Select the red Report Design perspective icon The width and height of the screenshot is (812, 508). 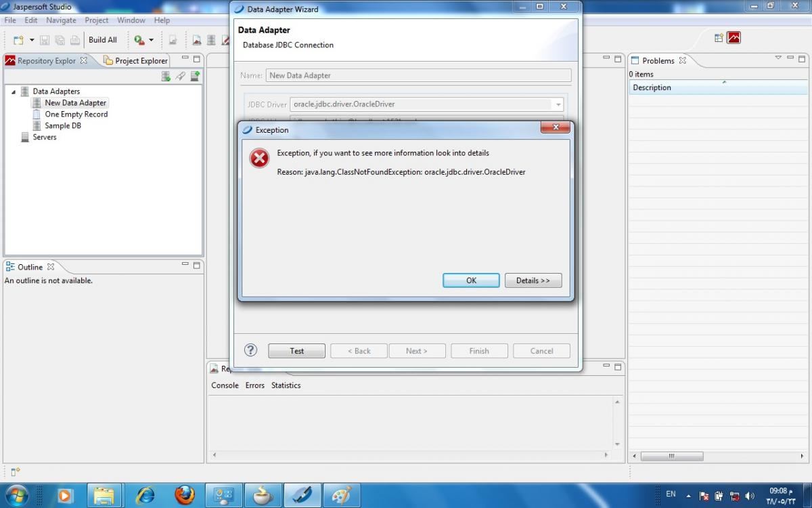(734, 38)
